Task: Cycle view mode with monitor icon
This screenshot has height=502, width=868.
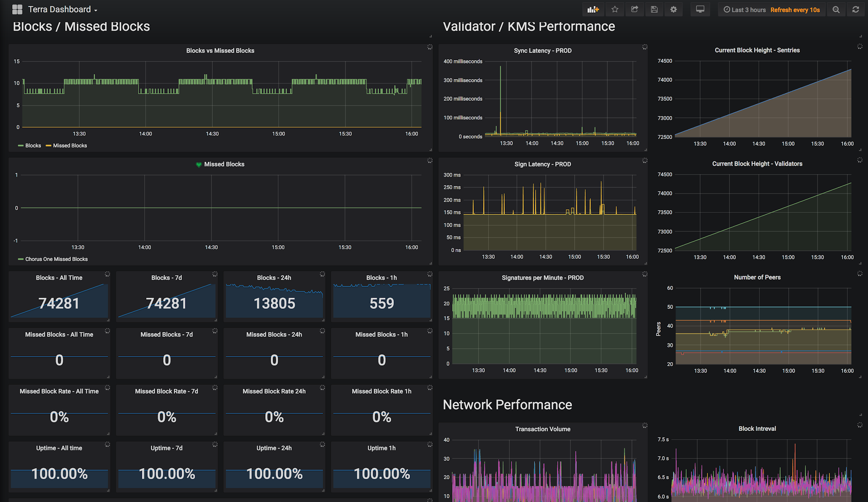Action: tap(700, 9)
